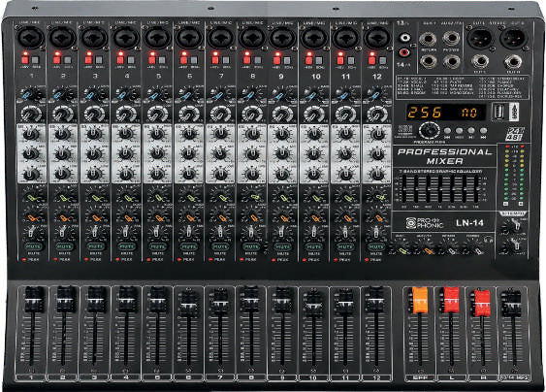Tap the MP3 player next track button
This screenshot has width=546, height=392.
click(483, 131)
